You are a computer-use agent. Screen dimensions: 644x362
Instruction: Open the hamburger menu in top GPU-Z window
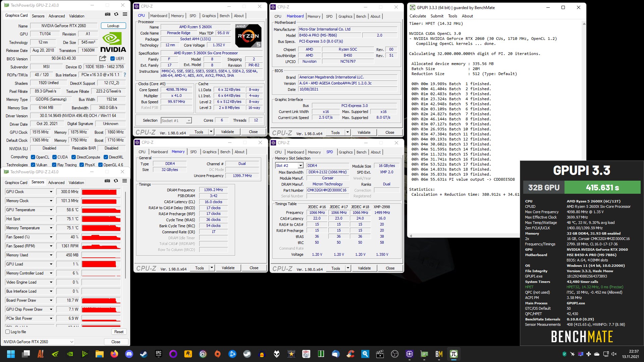pyautogui.click(x=125, y=14)
